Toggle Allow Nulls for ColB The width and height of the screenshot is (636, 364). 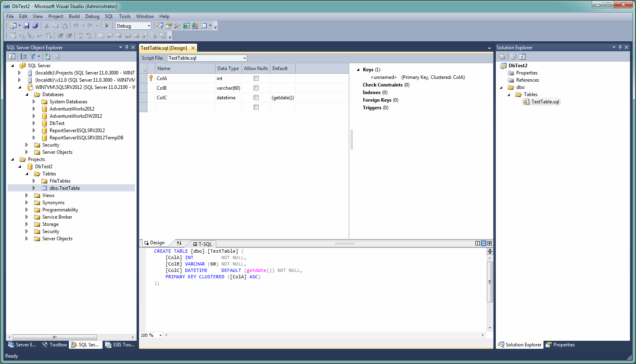(x=256, y=88)
